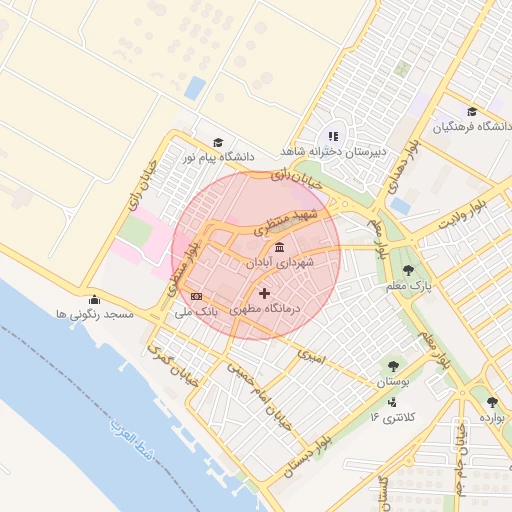This screenshot has height=512, width=512.
Task: Click the blue pond near oil tanks
Action: pyautogui.click(x=195, y=88)
